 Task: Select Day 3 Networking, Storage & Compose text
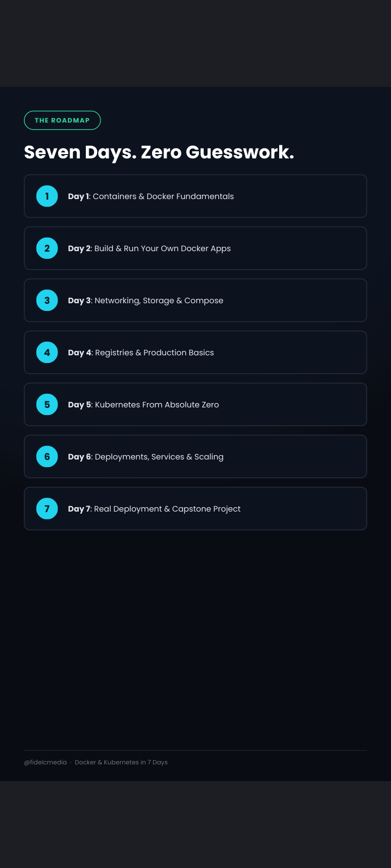point(146,301)
